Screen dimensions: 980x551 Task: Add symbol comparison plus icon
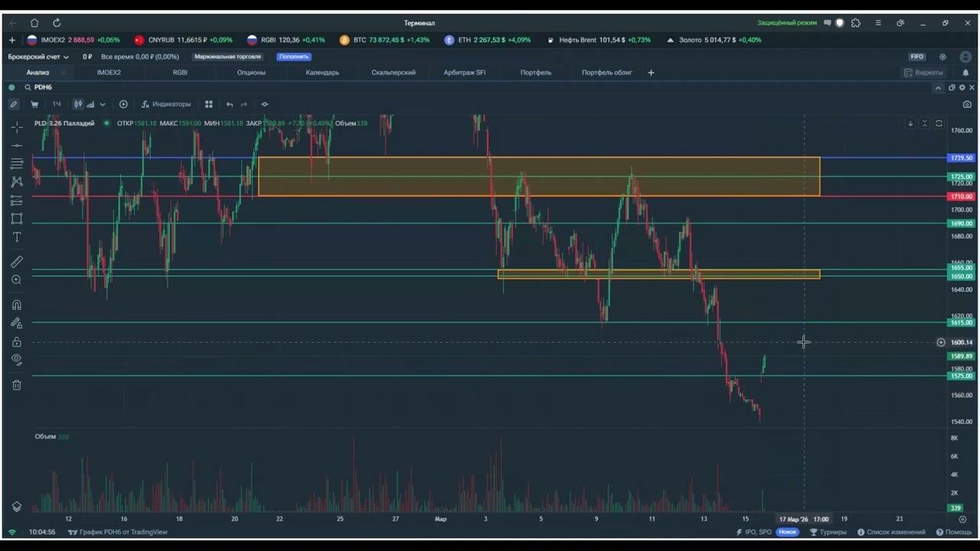123,104
